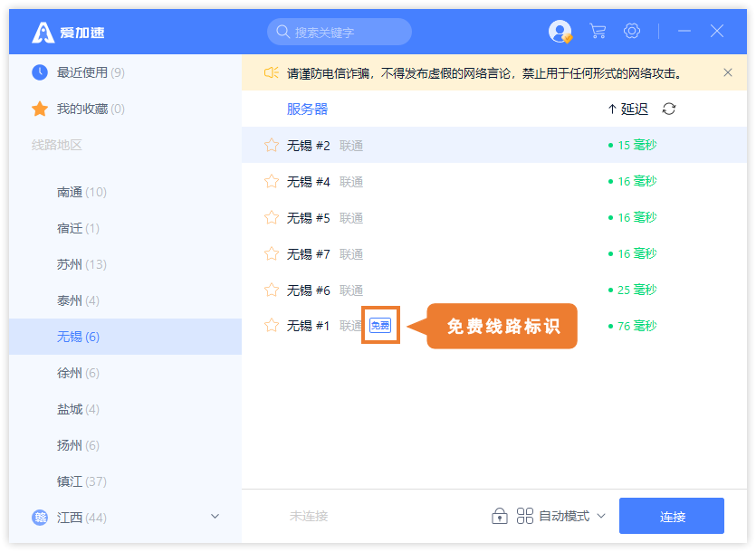Dismiss the yellow notice banner
Screen dimensions: 756x552
tap(728, 72)
